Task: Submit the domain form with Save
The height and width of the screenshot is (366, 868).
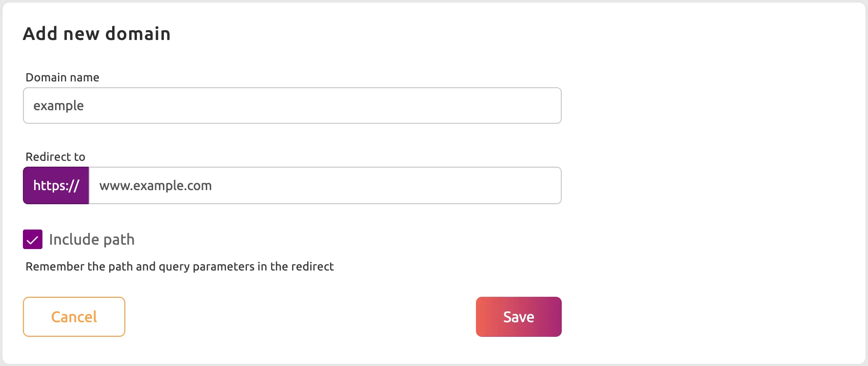Action: tap(518, 316)
